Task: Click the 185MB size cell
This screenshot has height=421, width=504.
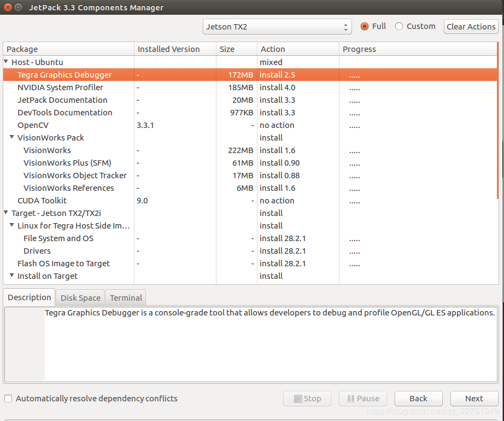Action: coord(241,87)
